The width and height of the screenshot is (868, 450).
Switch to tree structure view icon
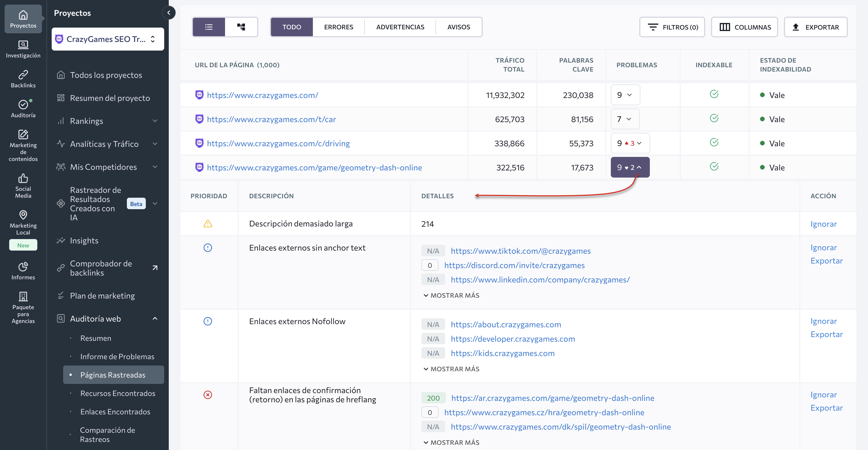tap(241, 27)
